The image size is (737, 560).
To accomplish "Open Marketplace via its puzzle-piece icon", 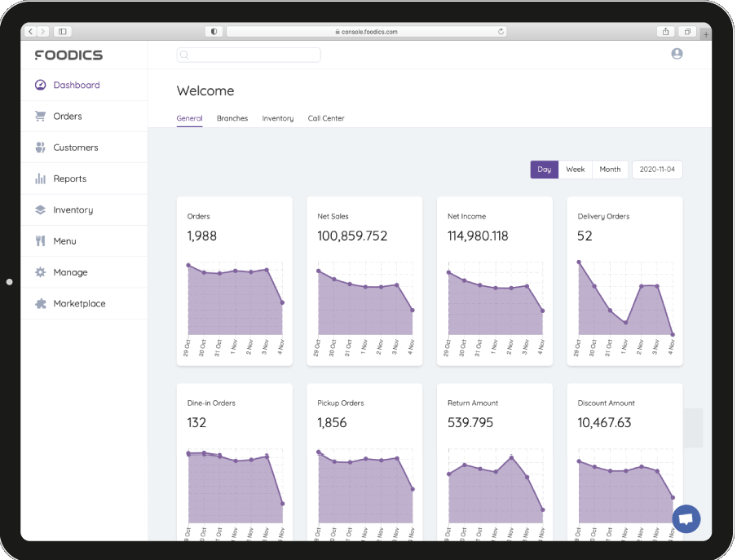I will tap(40, 303).
